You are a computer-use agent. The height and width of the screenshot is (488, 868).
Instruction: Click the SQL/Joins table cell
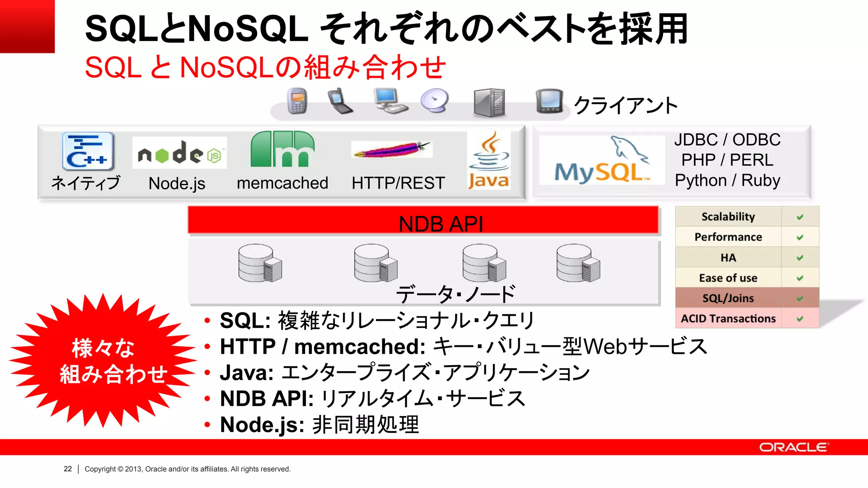pos(728,298)
